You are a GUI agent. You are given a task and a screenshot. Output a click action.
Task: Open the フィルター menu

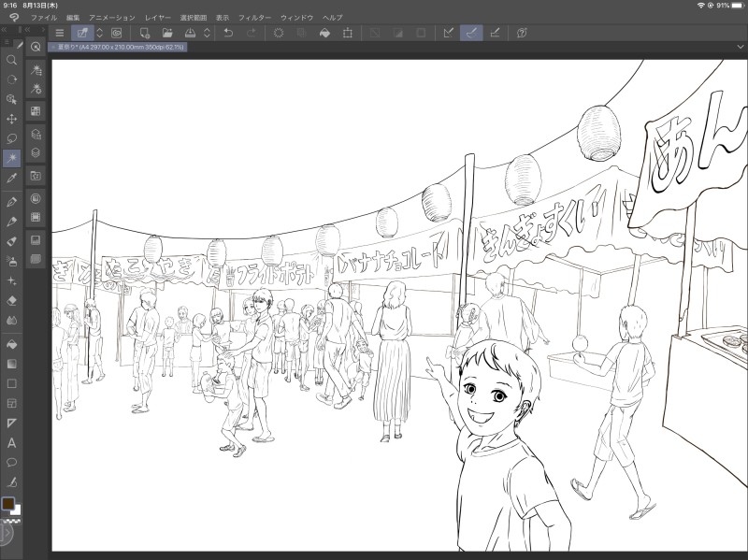click(255, 18)
